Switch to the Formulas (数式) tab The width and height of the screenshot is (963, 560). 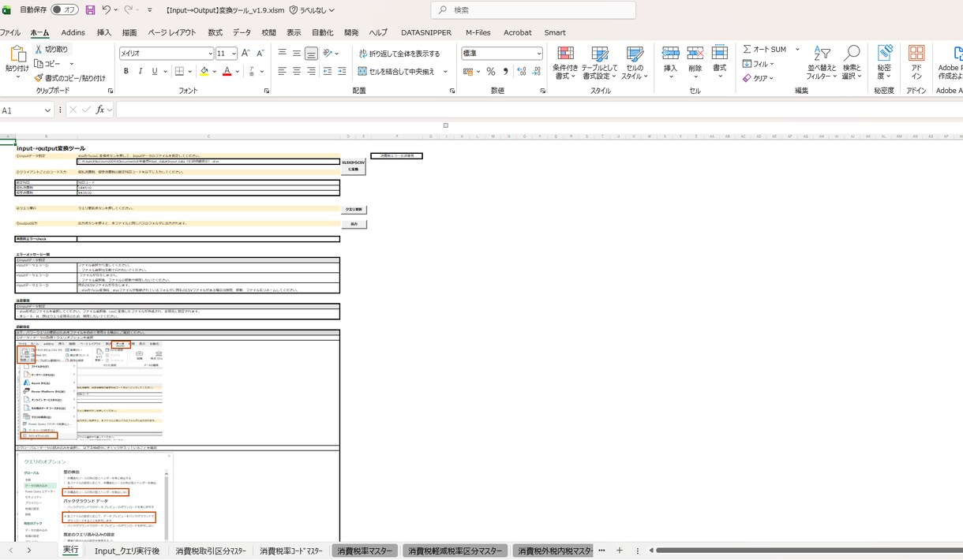pos(215,32)
